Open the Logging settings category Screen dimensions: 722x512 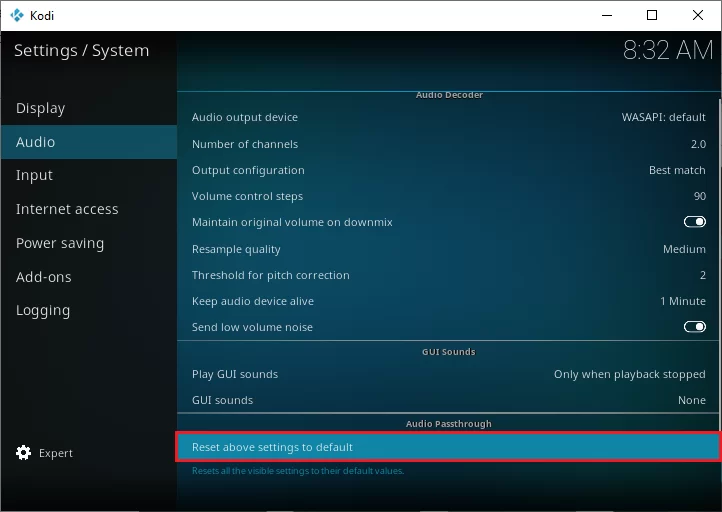(x=89, y=310)
